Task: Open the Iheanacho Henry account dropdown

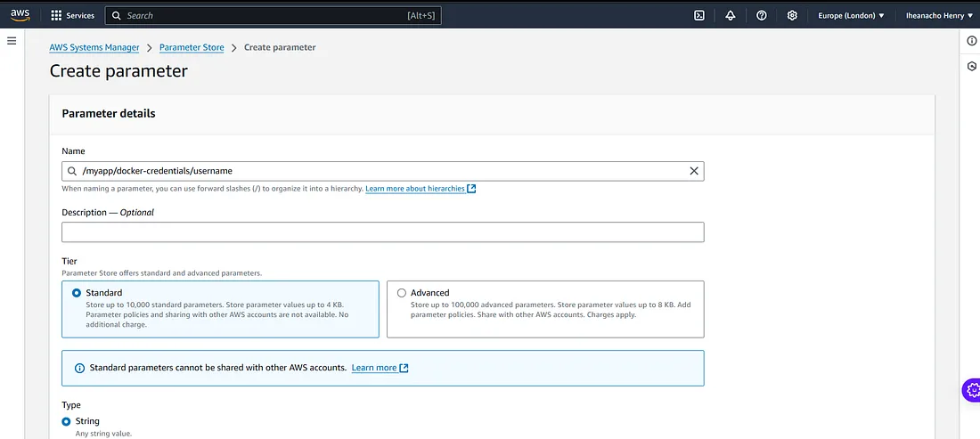Action: [x=938, y=16]
